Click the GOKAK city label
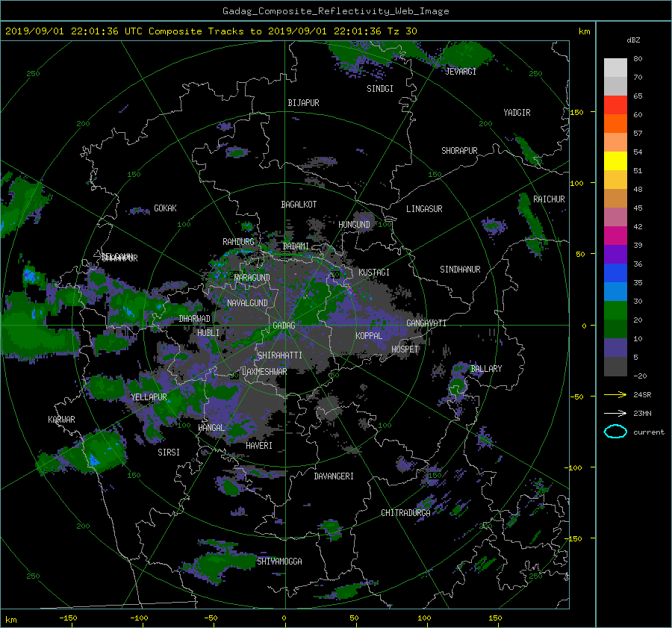This screenshot has height=628, width=672. pos(165,208)
